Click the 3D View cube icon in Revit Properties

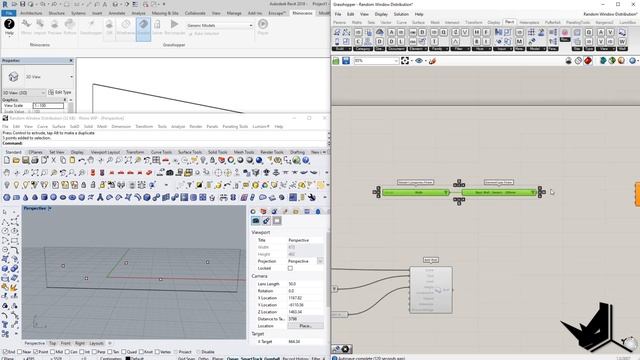(13, 76)
